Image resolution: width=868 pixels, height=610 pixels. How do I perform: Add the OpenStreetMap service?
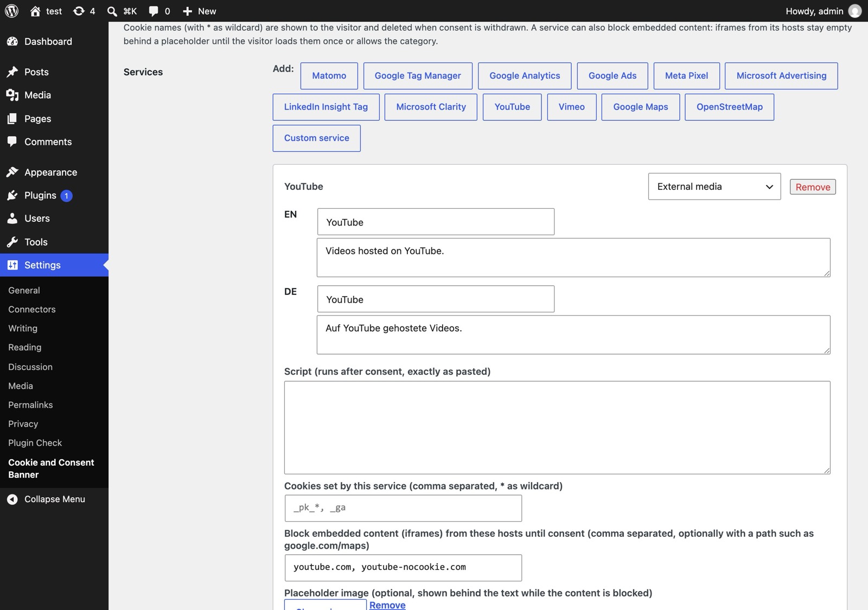click(x=730, y=107)
